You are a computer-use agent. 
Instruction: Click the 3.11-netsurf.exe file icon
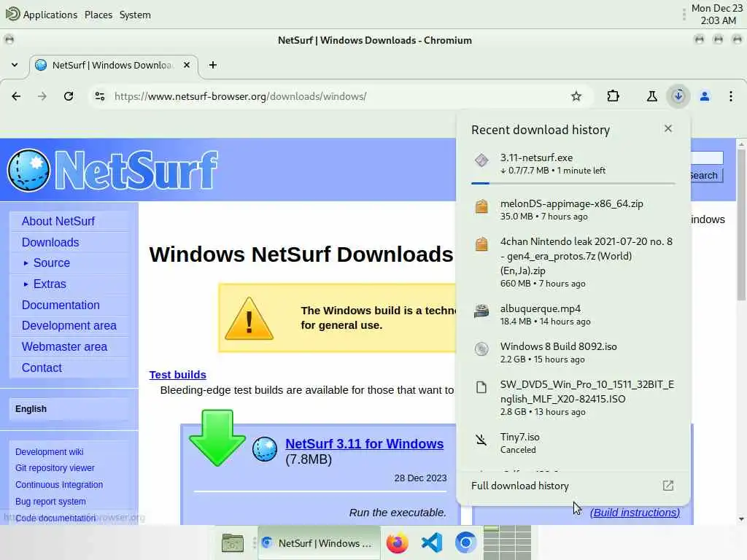pos(481,160)
